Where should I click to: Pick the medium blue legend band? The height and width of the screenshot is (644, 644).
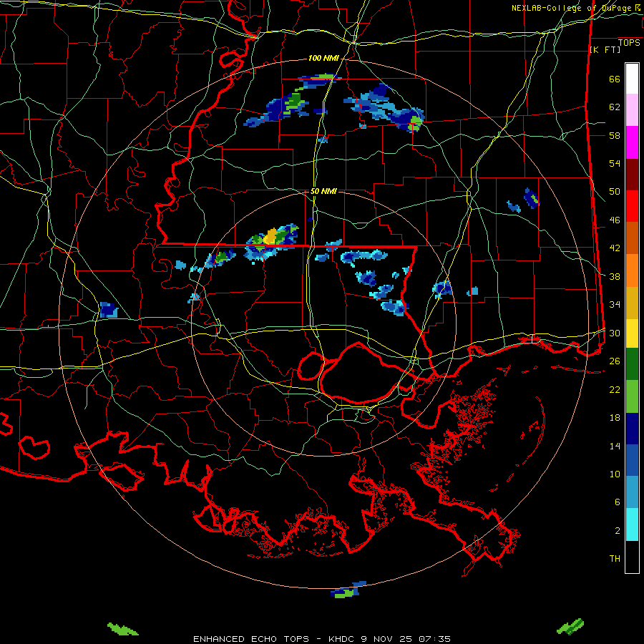pos(632,460)
